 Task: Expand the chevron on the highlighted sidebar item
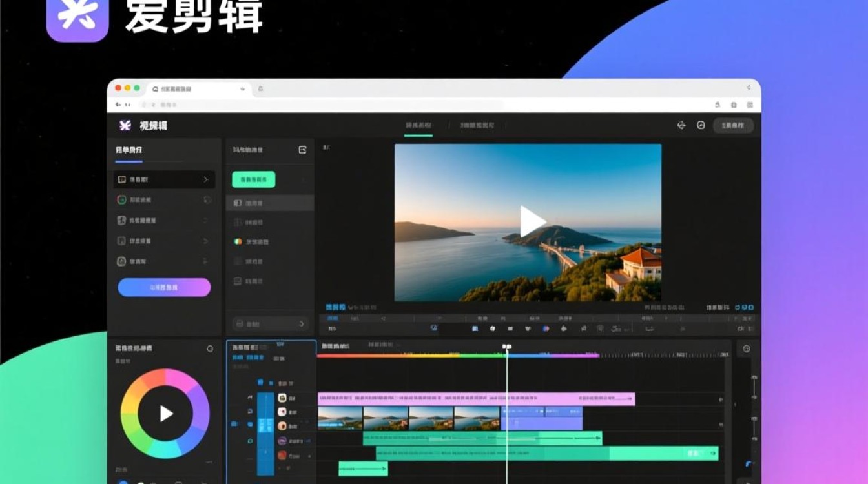coord(206,179)
